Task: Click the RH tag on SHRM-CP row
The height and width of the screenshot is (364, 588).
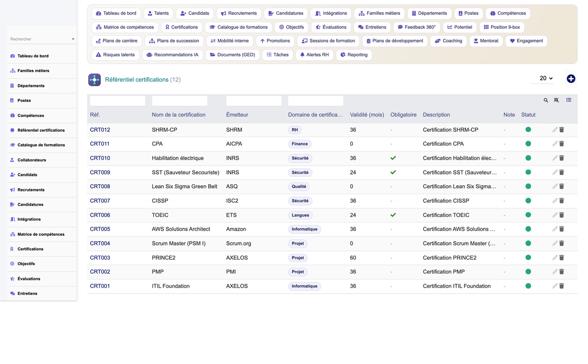Action: tap(294, 130)
